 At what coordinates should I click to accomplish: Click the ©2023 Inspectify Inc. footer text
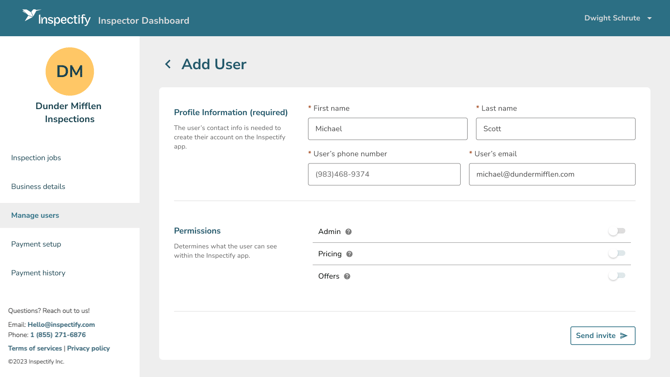pos(36,362)
